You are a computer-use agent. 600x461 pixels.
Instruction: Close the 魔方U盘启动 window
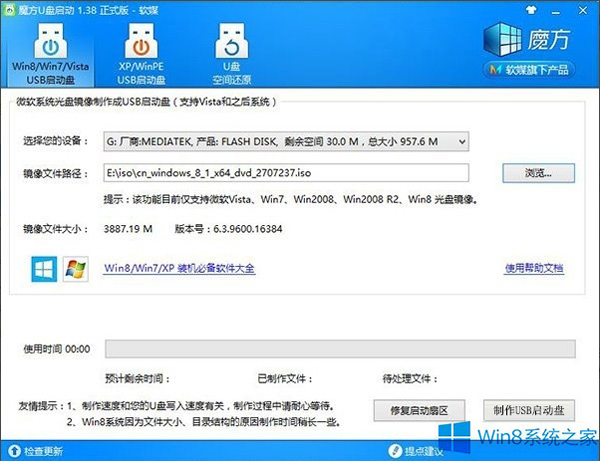point(583,10)
